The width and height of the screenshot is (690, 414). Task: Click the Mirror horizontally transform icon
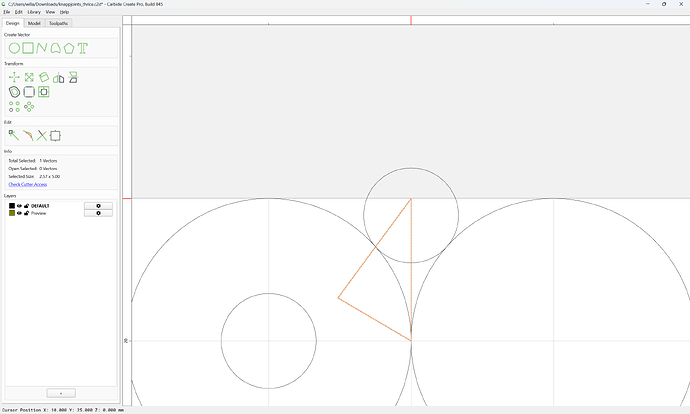click(59, 78)
